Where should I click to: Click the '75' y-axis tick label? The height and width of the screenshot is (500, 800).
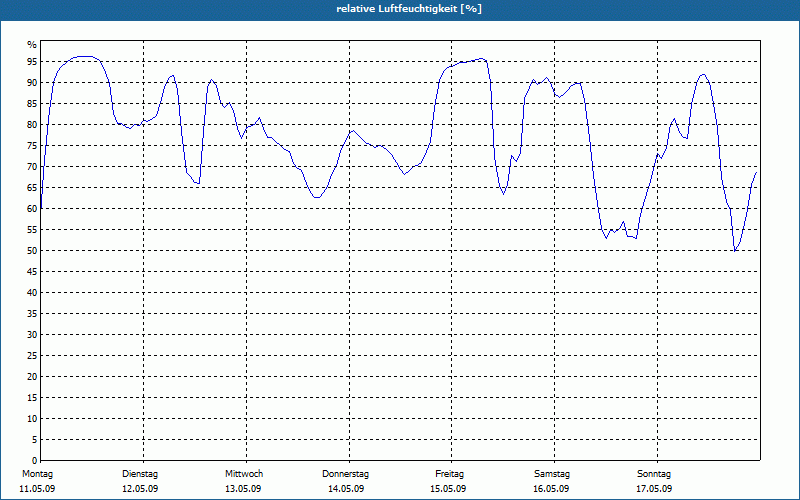click(32, 145)
